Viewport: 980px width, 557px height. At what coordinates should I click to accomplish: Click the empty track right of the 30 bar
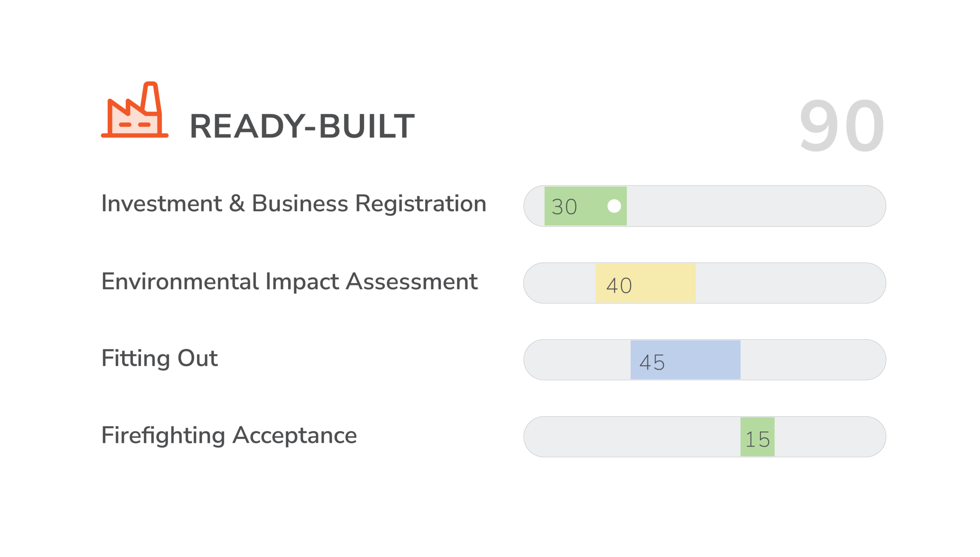coord(754,206)
